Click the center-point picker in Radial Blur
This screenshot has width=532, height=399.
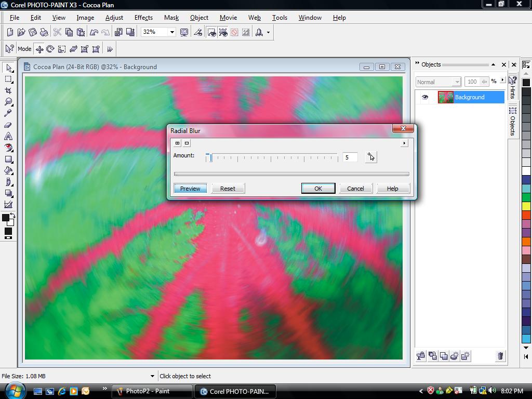371,157
